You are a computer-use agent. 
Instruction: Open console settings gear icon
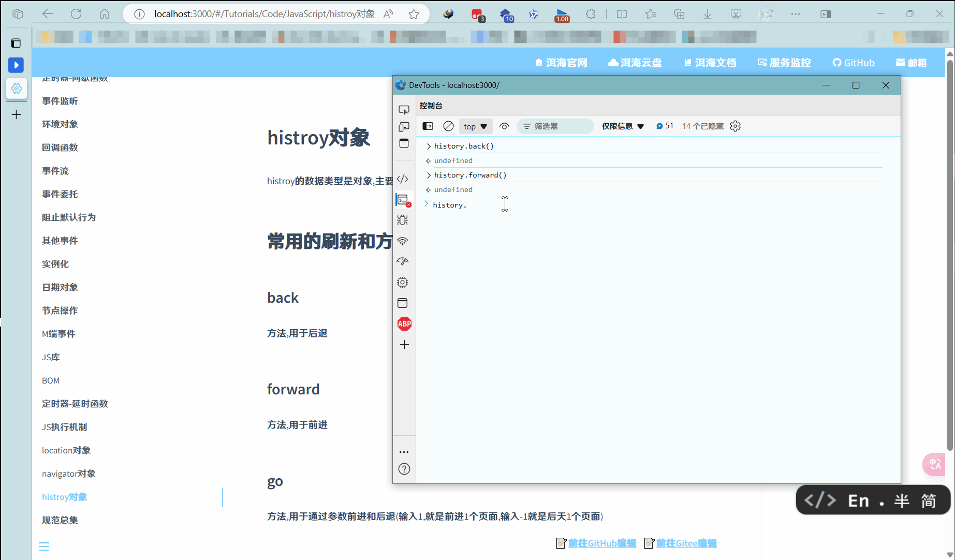[x=735, y=126]
